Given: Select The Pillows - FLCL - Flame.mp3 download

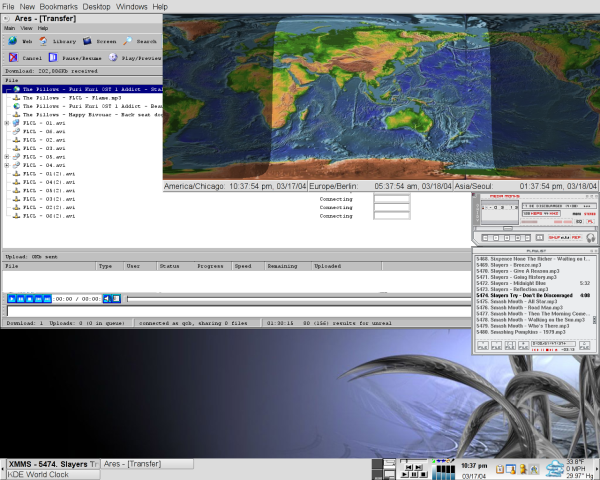Looking at the screenshot, I should pyautogui.click(x=70, y=98).
